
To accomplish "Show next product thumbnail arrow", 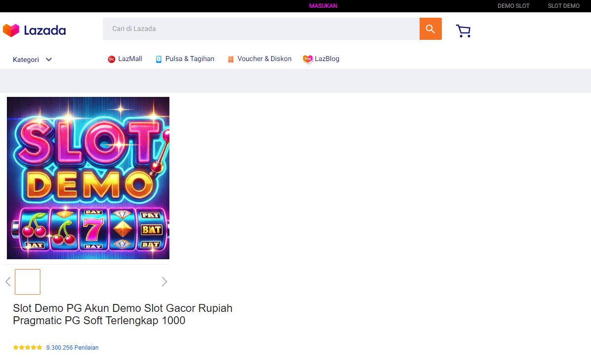I will (164, 281).
